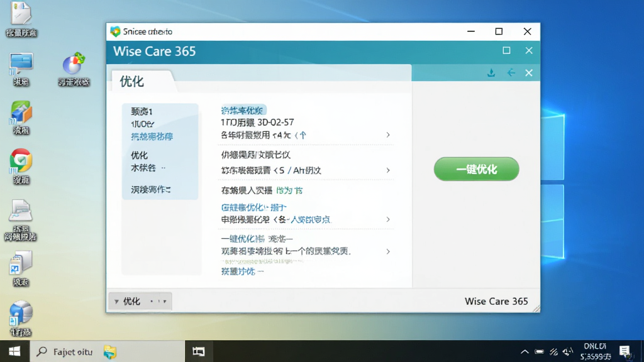Select the first item in left sidebar
Screen dimensions: 644x362
click(142, 111)
